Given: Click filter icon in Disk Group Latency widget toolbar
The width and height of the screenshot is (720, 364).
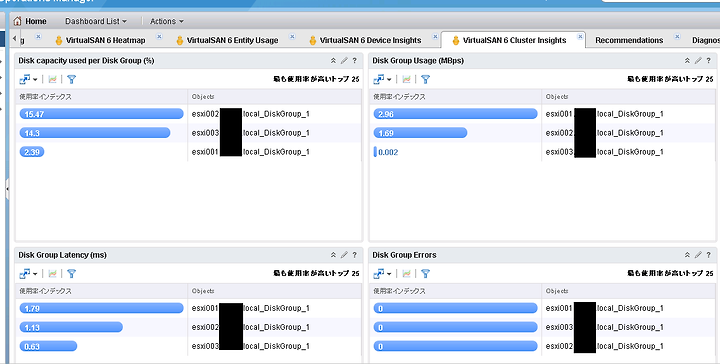Looking at the screenshot, I should (71, 274).
